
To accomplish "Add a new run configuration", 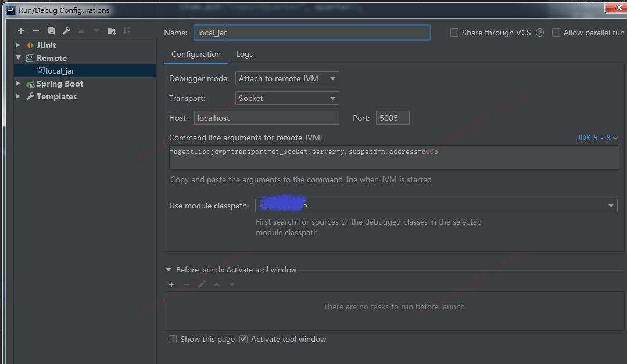I will 21,31.
